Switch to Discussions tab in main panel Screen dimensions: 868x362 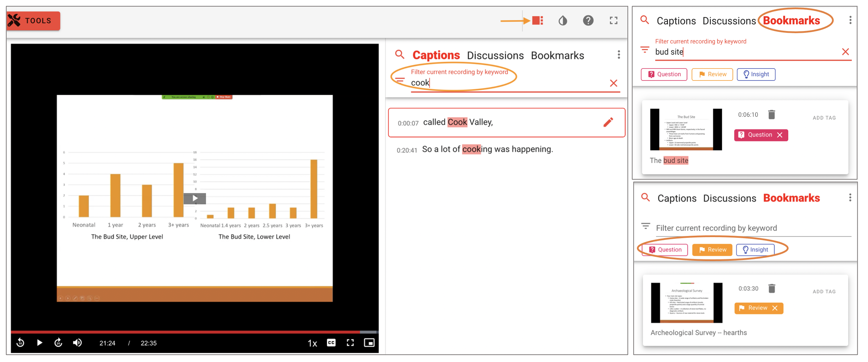pos(495,55)
